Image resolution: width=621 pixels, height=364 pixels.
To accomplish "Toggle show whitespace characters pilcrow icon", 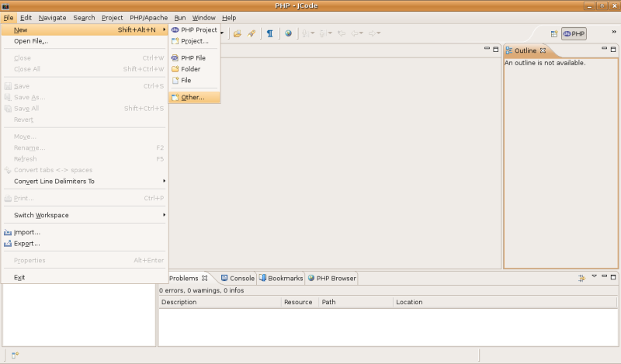I will point(269,33).
